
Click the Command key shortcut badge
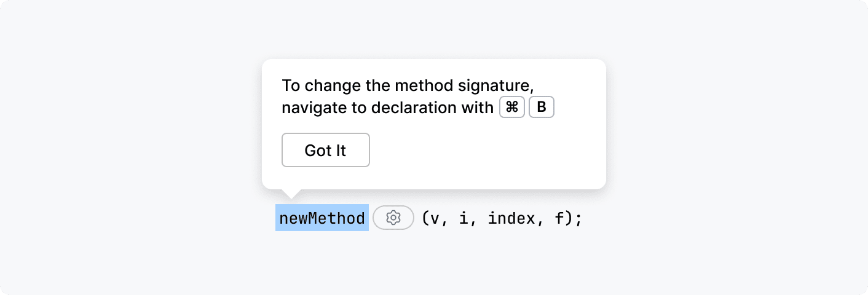pyautogui.click(x=512, y=108)
